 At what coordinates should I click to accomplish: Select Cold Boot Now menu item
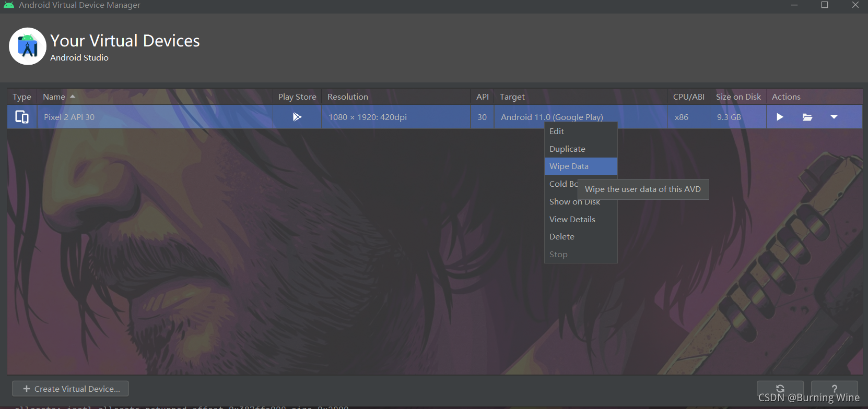(x=562, y=184)
